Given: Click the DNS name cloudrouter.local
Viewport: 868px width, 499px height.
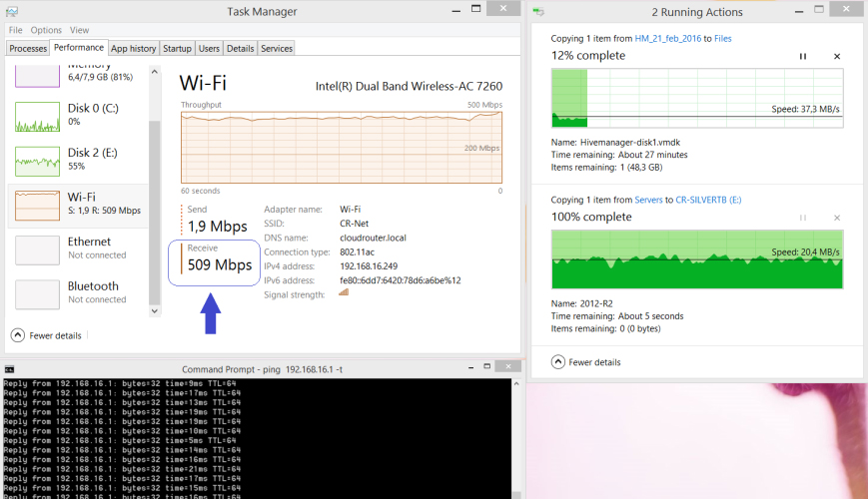Looking at the screenshot, I should [373, 238].
